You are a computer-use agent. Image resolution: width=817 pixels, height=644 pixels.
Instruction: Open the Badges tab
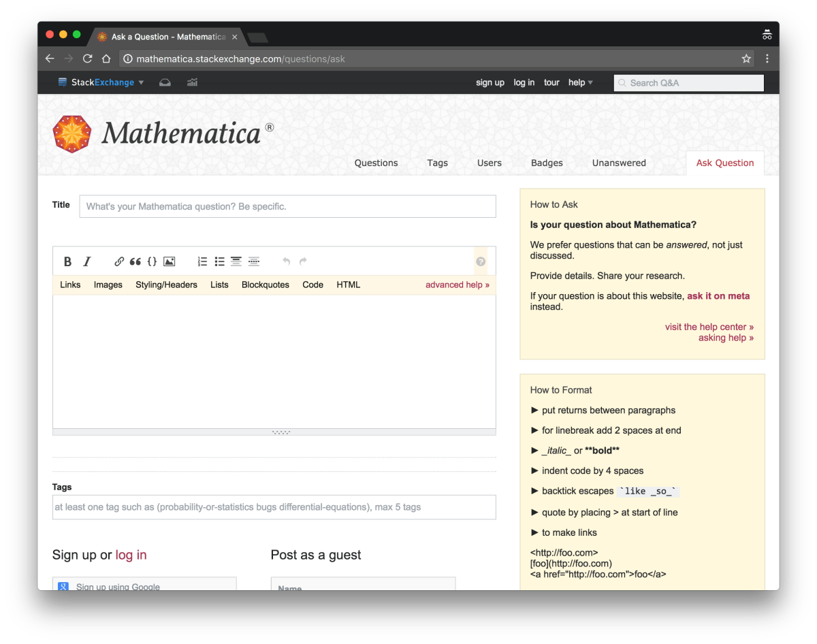click(x=547, y=163)
